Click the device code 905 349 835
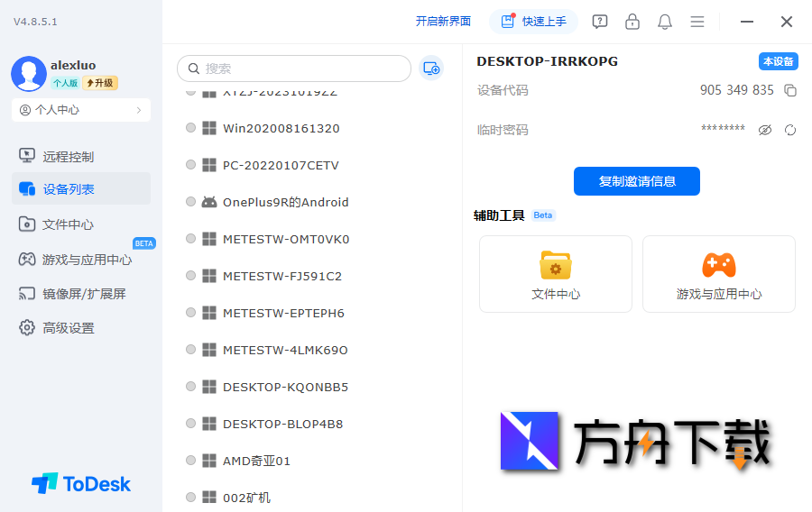 pos(736,90)
